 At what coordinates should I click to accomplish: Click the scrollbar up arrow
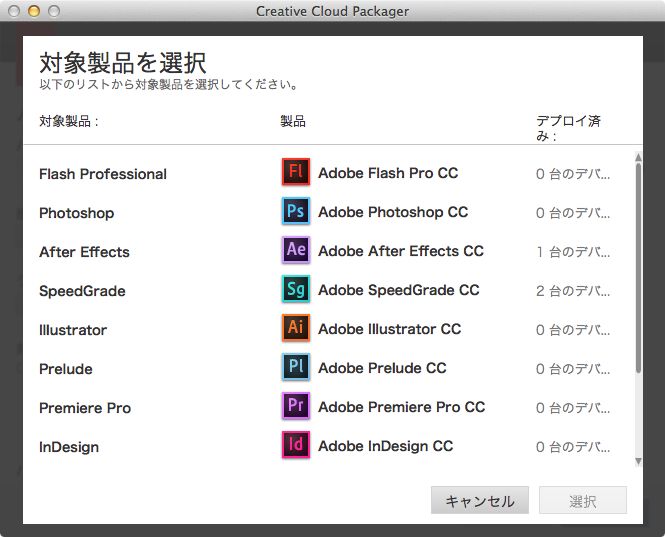[x=638, y=157]
